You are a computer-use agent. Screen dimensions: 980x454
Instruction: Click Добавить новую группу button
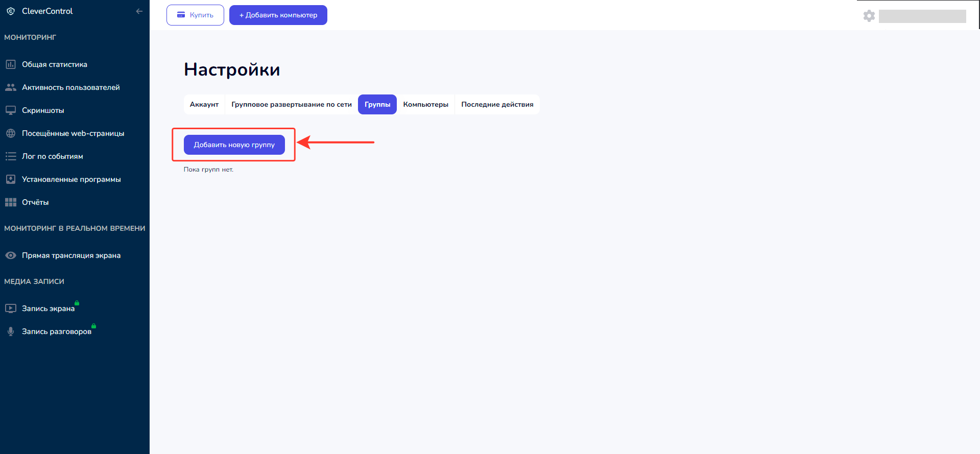(234, 145)
